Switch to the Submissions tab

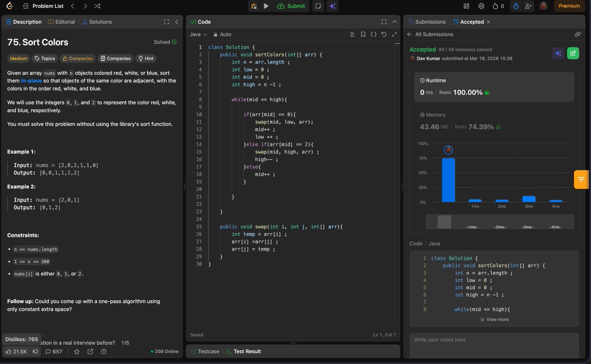(x=427, y=22)
